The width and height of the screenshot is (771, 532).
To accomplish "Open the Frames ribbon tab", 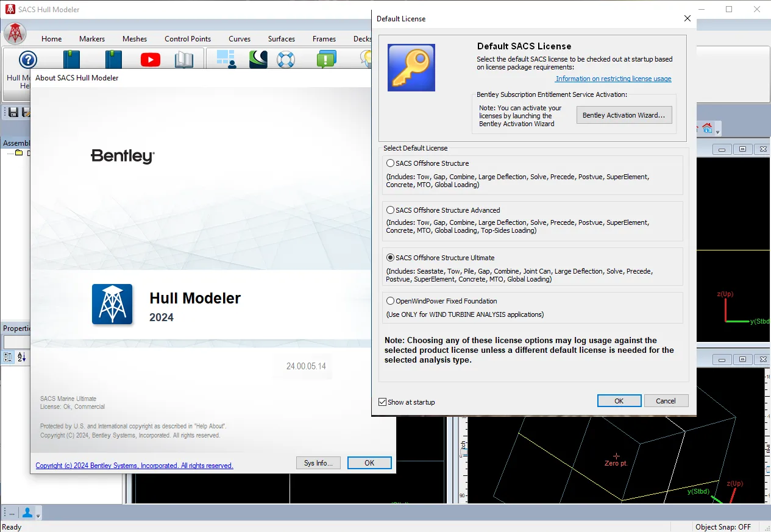I will click(x=324, y=39).
